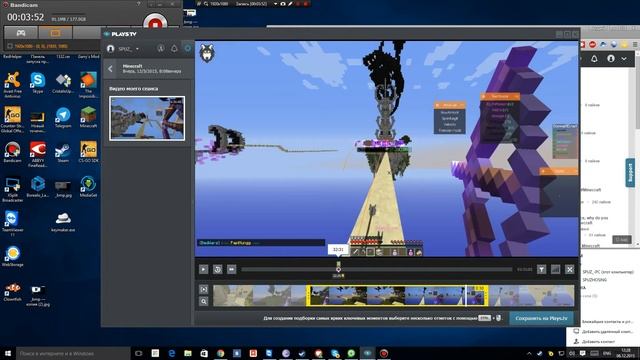Click the playhead marker on the seek bar
This screenshot has width=640, height=360.
[338, 269]
